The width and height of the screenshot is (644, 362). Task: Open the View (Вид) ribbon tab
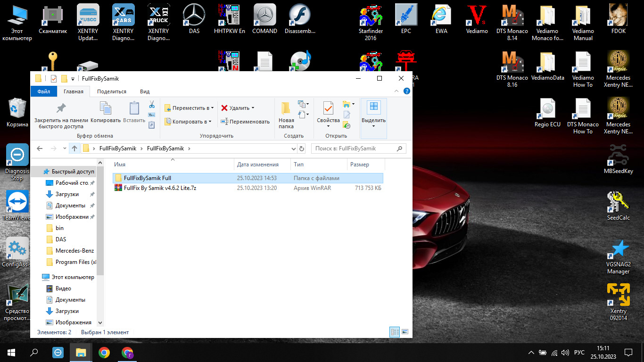(x=145, y=91)
